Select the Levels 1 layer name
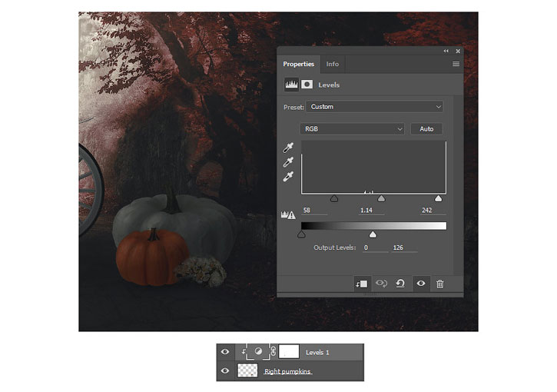The image size is (557, 392). [x=317, y=353]
